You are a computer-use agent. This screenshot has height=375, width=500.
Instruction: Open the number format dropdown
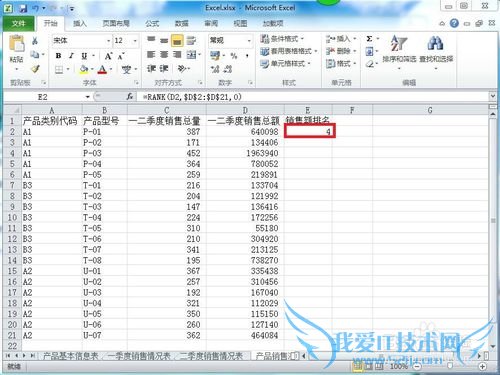[x=249, y=41]
